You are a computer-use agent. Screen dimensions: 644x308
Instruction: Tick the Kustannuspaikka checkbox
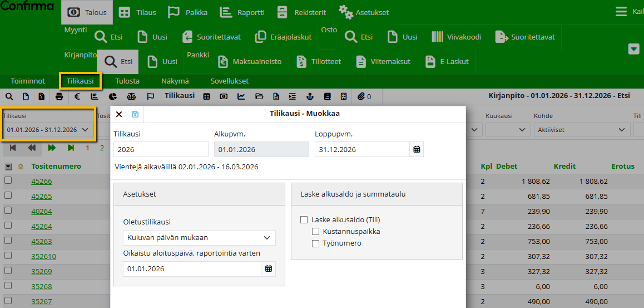[316, 231]
